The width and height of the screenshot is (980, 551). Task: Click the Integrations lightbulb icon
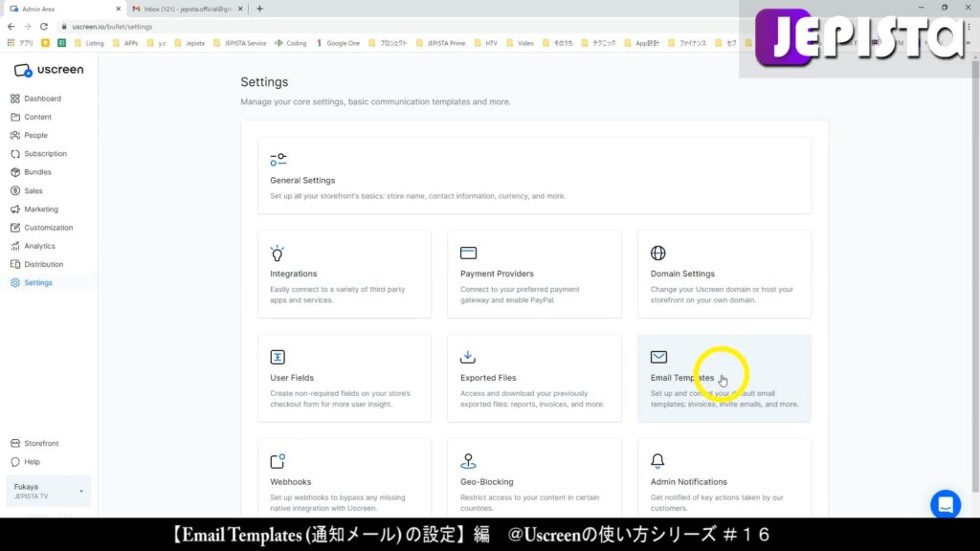pos(277,253)
